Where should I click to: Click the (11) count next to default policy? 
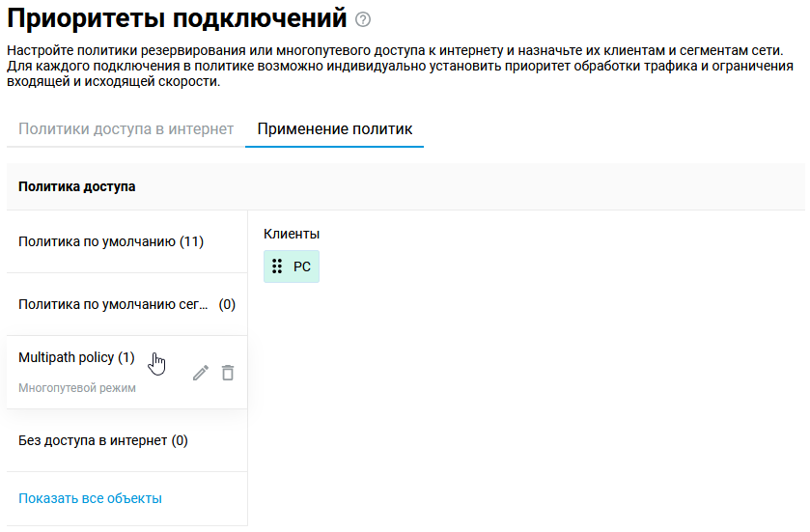pyautogui.click(x=191, y=241)
